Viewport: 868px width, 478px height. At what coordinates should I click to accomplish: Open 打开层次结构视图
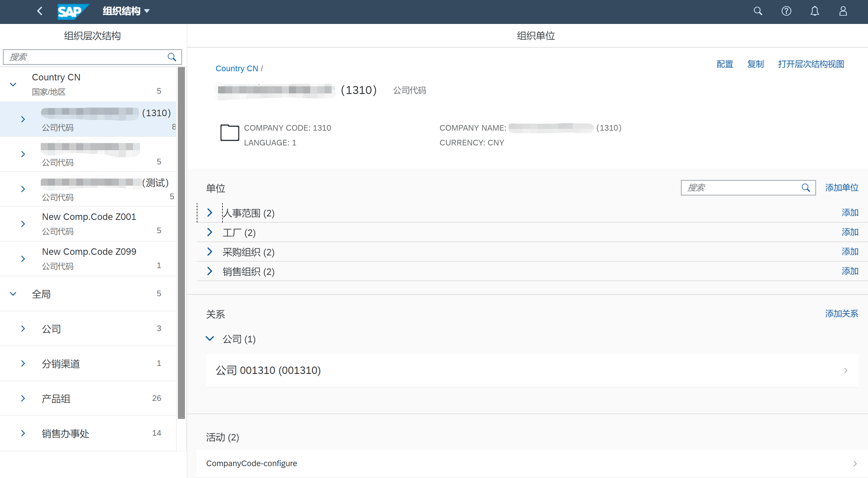click(x=811, y=64)
